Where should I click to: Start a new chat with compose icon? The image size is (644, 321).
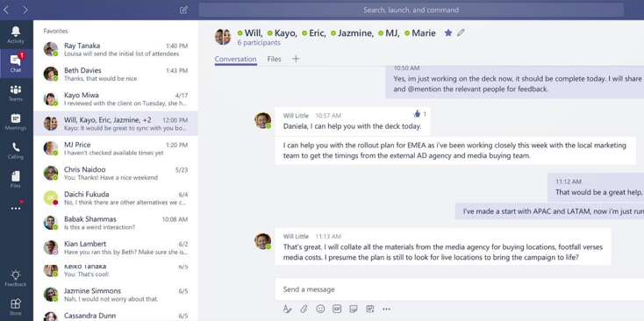click(x=183, y=10)
